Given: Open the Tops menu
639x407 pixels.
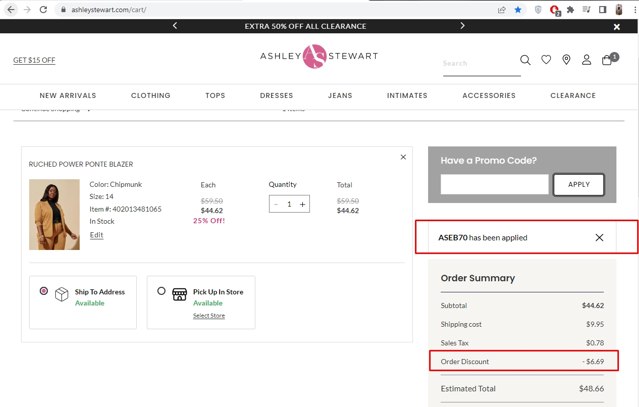Looking at the screenshot, I should coord(215,95).
